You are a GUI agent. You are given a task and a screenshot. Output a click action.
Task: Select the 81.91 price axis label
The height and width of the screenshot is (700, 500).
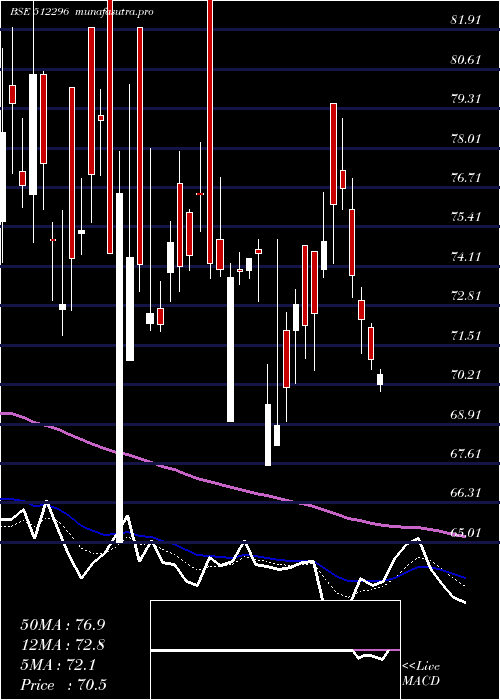(x=466, y=20)
